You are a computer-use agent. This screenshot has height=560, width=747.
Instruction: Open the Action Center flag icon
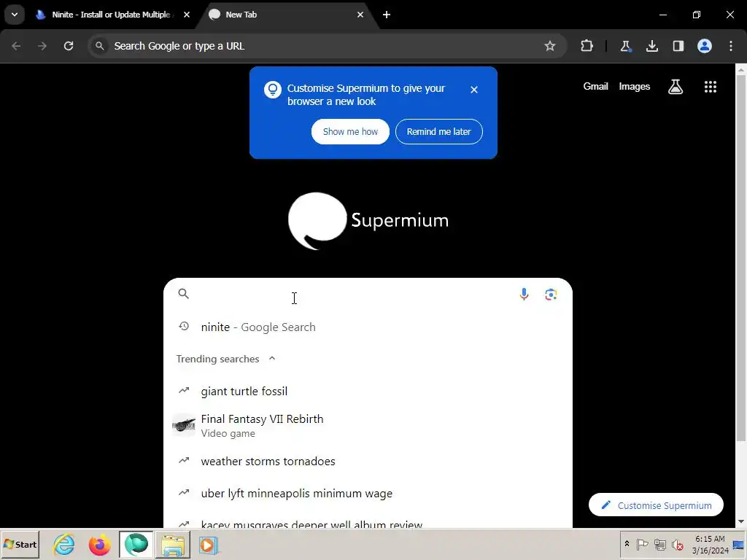click(x=642, y=544)
